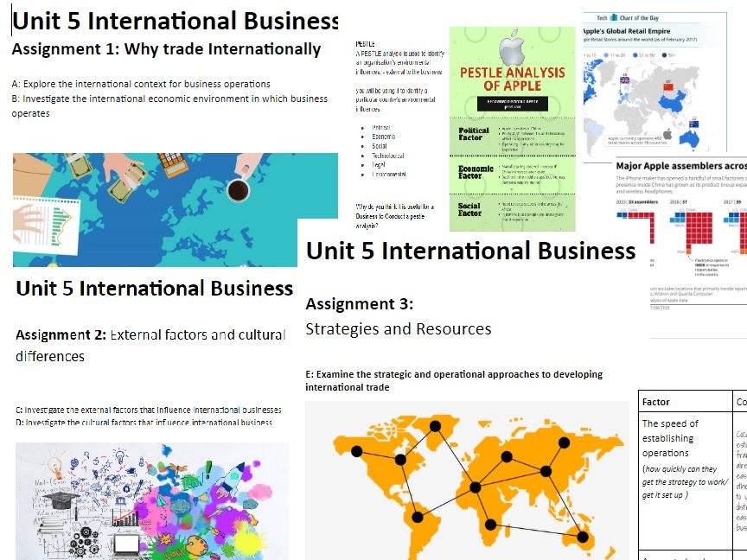Image resolution: width=747 pixels, height=560 pixels.
Task: Click learning aim 'E: Examine the strategic and operational approaches'
Action: click(454, 380)
